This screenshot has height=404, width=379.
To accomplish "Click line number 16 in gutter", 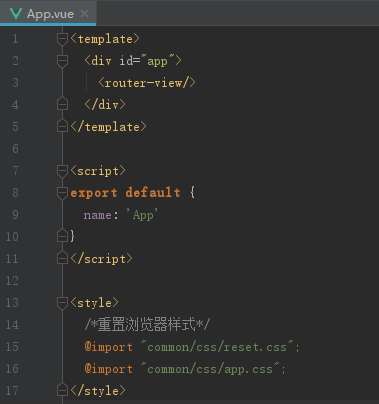I will (12, 369).
